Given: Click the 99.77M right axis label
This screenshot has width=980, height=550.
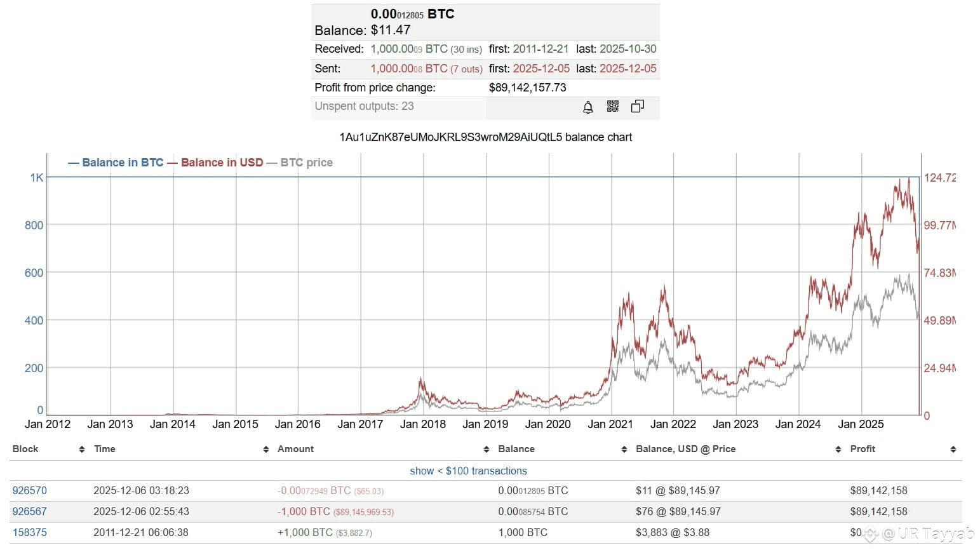Looking at the screenshot, I should [940, 225].
